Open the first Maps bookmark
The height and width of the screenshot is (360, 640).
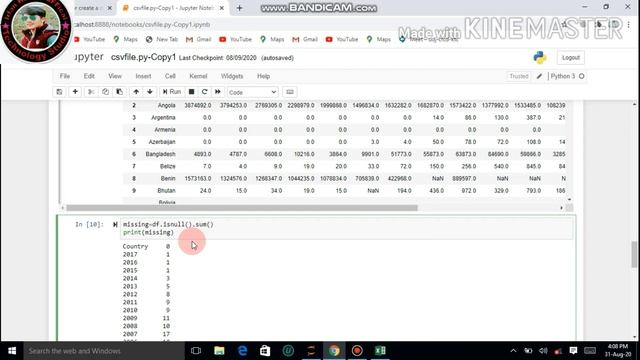[x=126, y=39]
